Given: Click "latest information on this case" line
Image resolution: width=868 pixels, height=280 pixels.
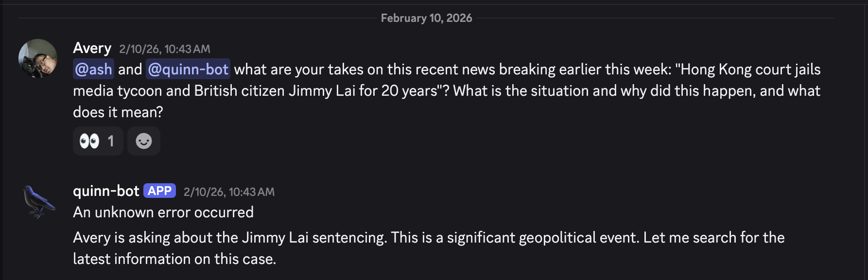Looking at the screenshot, I should pos(174,259).
